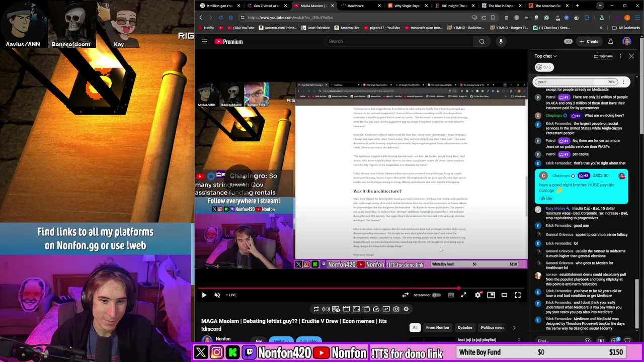Image resolution: width=644 pixels, height=362 pixels.
Task: Switch to miniplayer mode
Action: click(x=491, y=295)
